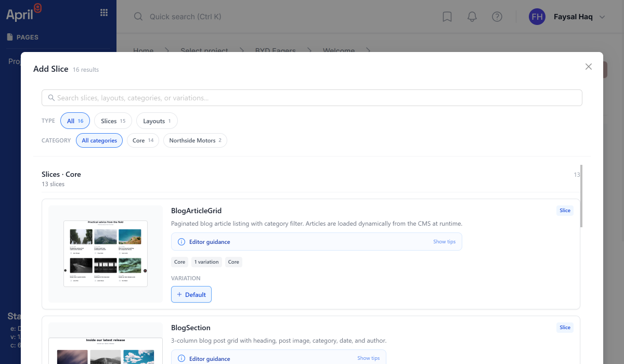
Task: Open the BlogArticleGrid preview thumbnail
Action: (106, 254)
